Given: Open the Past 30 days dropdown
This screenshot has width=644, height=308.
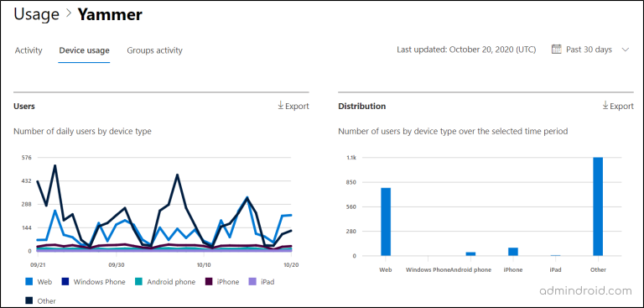Looking at the screenshot, I should (x=589, y=50).
